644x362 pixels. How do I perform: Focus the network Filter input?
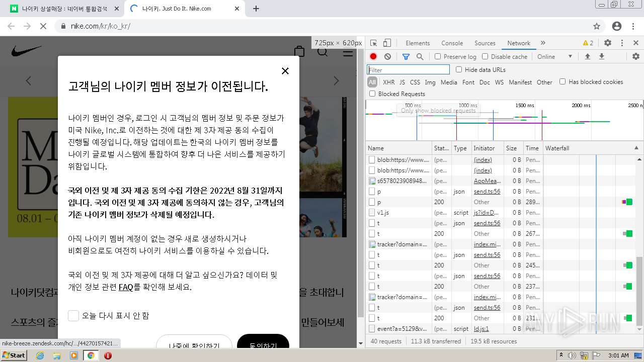tap(408, 70)
